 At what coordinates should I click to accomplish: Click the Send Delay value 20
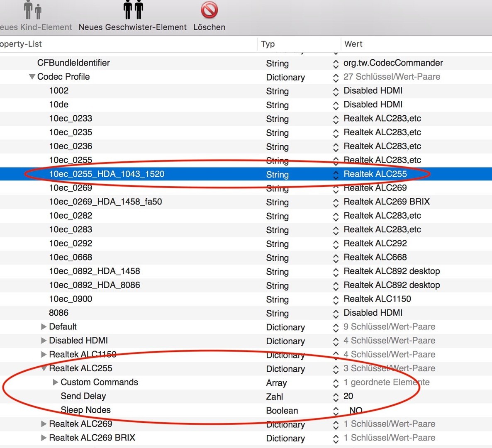click(x=348, y=396)
